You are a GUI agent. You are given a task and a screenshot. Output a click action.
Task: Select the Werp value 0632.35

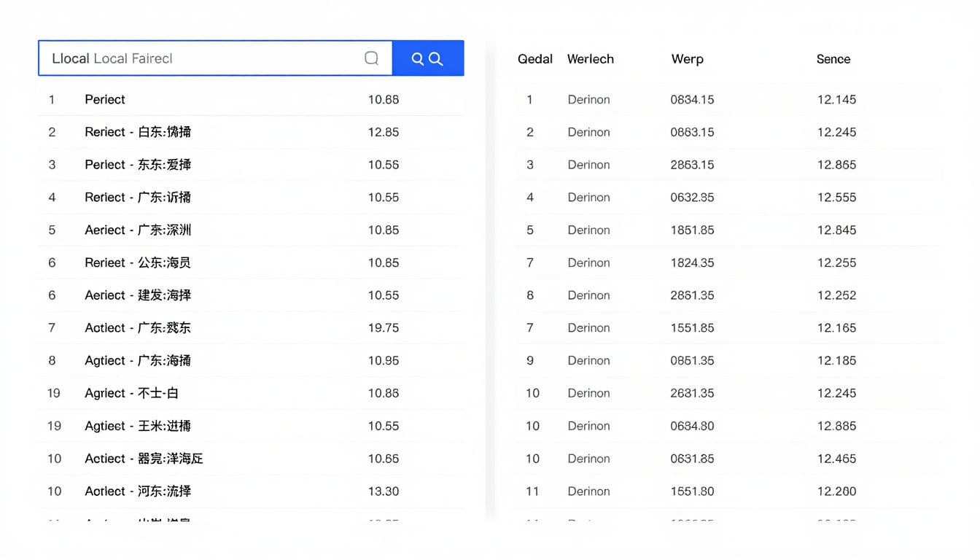tap(693, 198)
